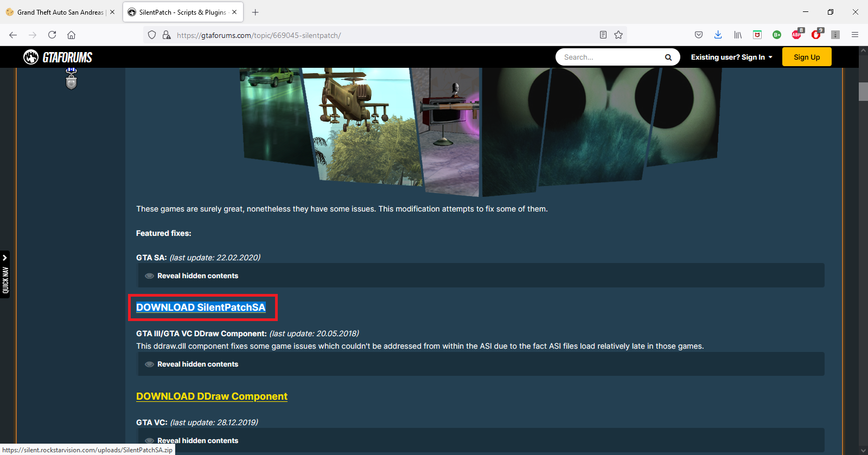Click DOWNLOAD SilentPatchSA link

(x=201, y=307)
